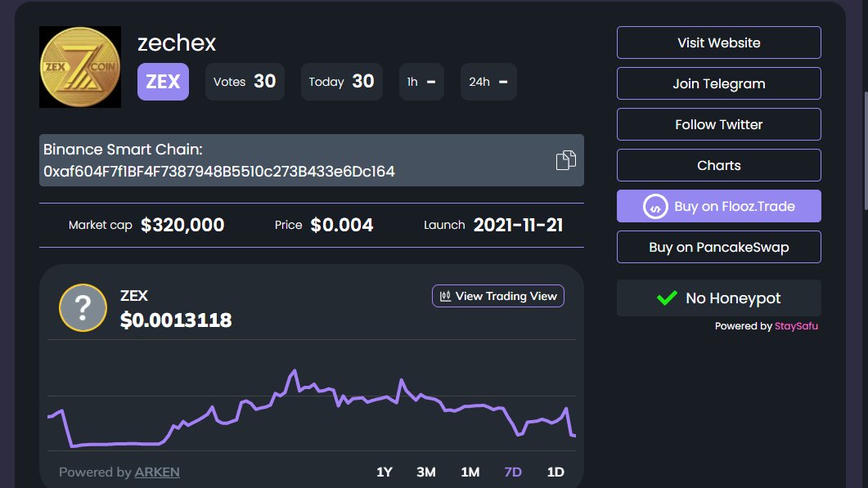The height and width of the screenshot is (488, 868).
Task: Click the question mark token icon
Action: 83,307
